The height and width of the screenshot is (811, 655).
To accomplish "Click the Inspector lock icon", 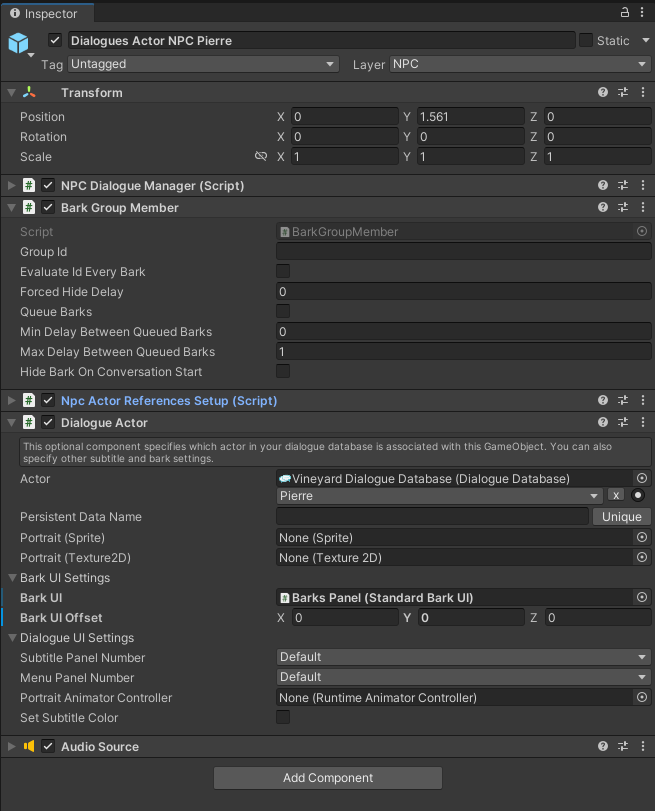I will point(624,12).
